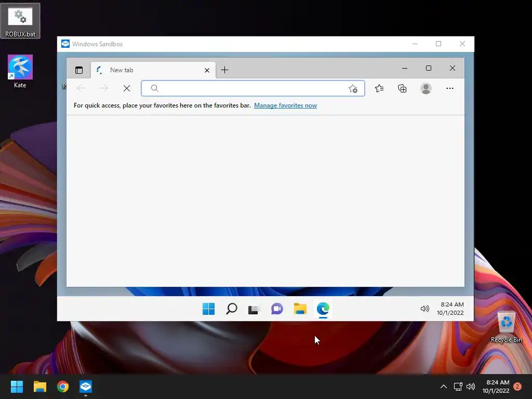532x399 pixels.
Task: Open Edge Settings and more menu
Action: click(450, 88)
